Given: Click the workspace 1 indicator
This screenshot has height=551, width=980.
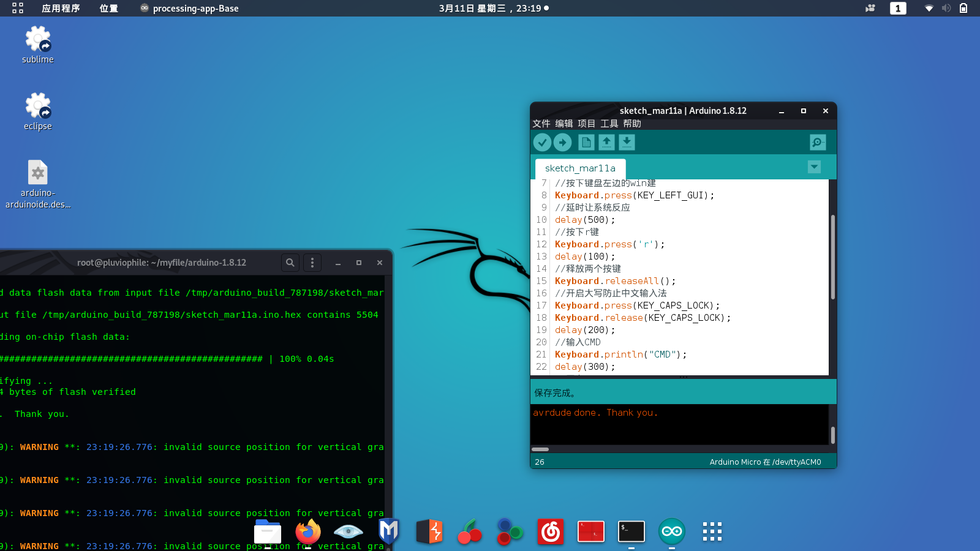Looking at the screenshot, I should (898, 8).
